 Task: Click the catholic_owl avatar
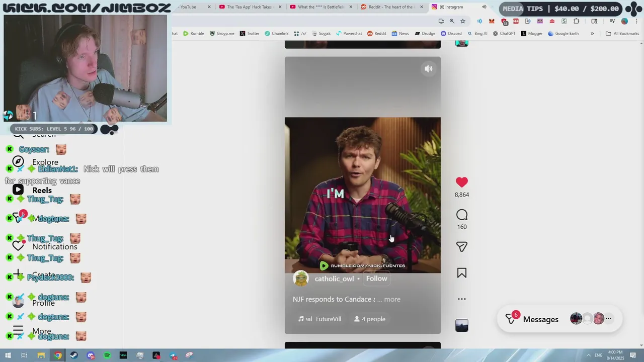[301, 279]
